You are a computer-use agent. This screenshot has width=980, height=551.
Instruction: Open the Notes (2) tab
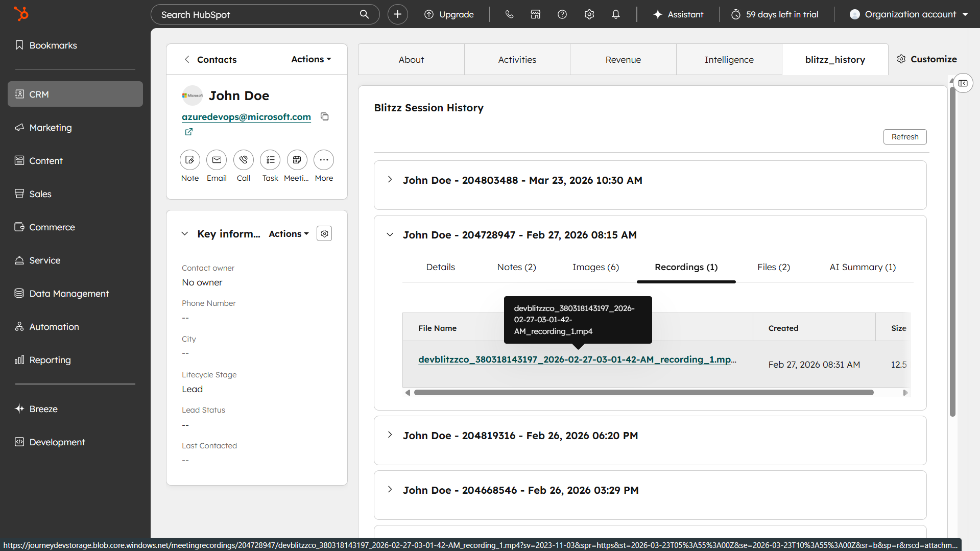pyautogui.click(x=517, y=267)
